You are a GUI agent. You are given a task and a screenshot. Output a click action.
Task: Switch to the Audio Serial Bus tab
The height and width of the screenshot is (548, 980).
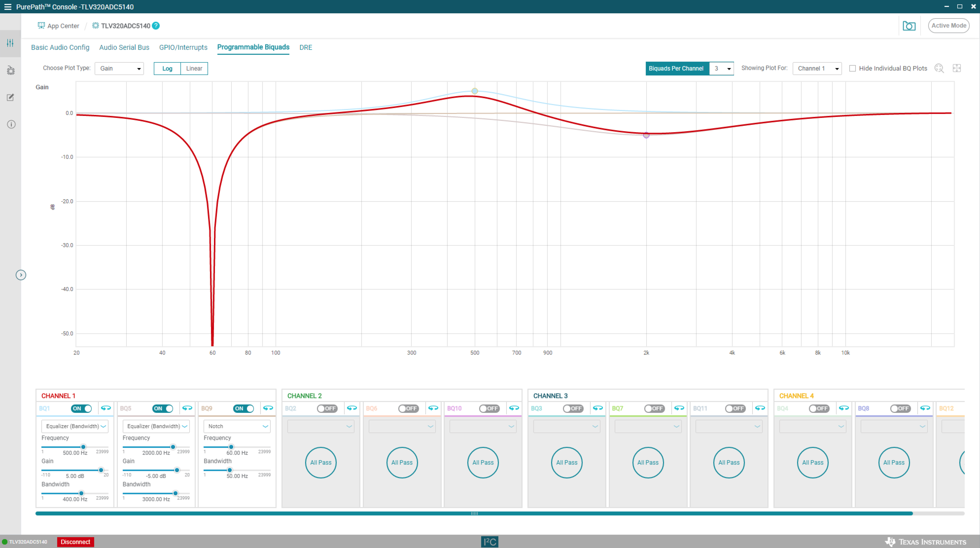(124, 48)
